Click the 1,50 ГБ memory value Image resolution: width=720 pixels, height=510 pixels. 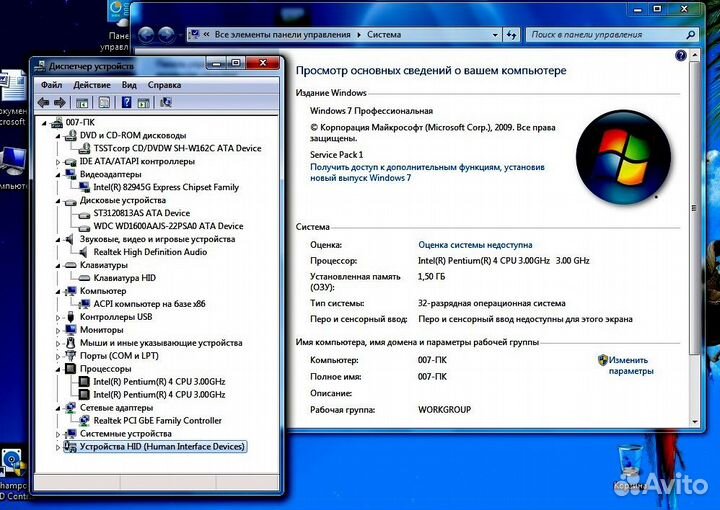431,276
